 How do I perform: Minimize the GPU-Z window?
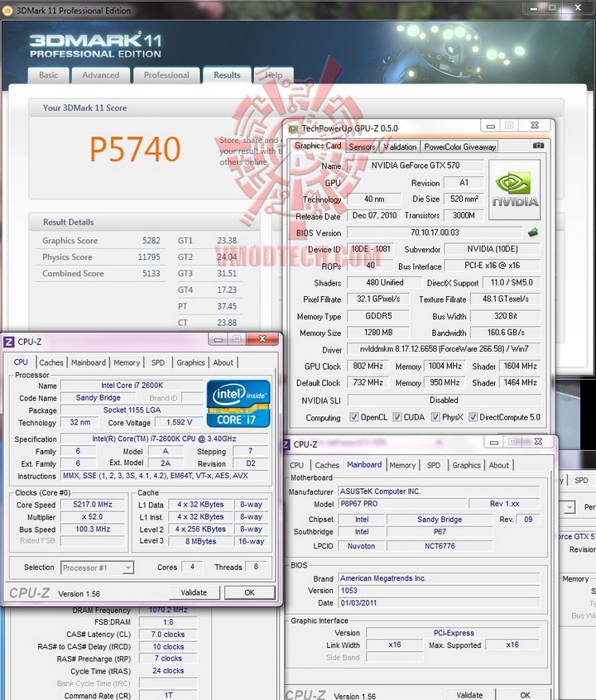click(x=491, y=126)
